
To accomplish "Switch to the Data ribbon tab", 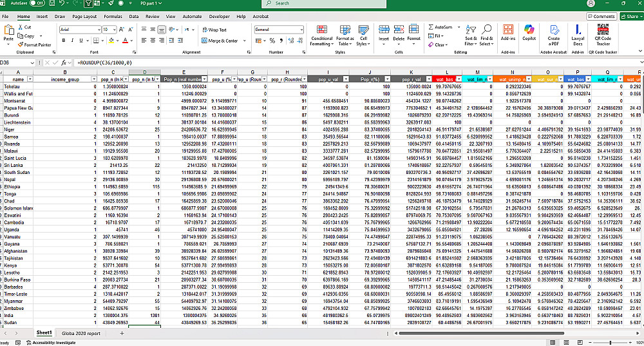I will (134, 17).
